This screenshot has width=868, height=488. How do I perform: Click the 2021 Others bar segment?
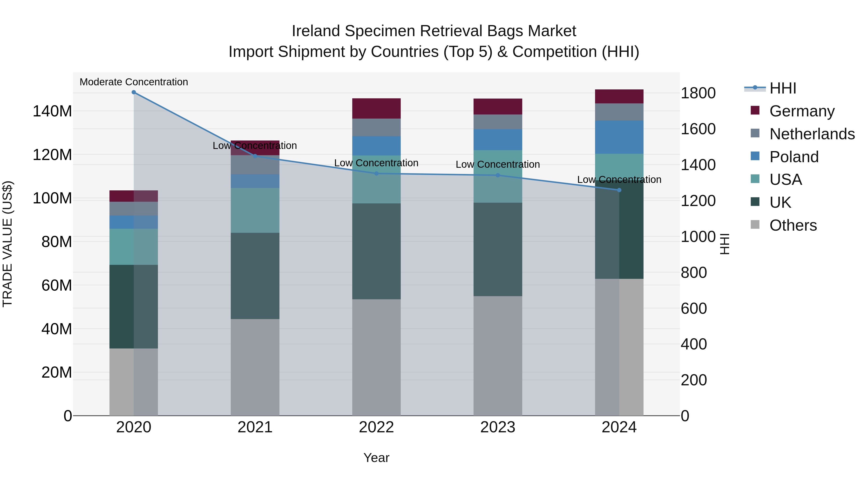coord(255,367)
